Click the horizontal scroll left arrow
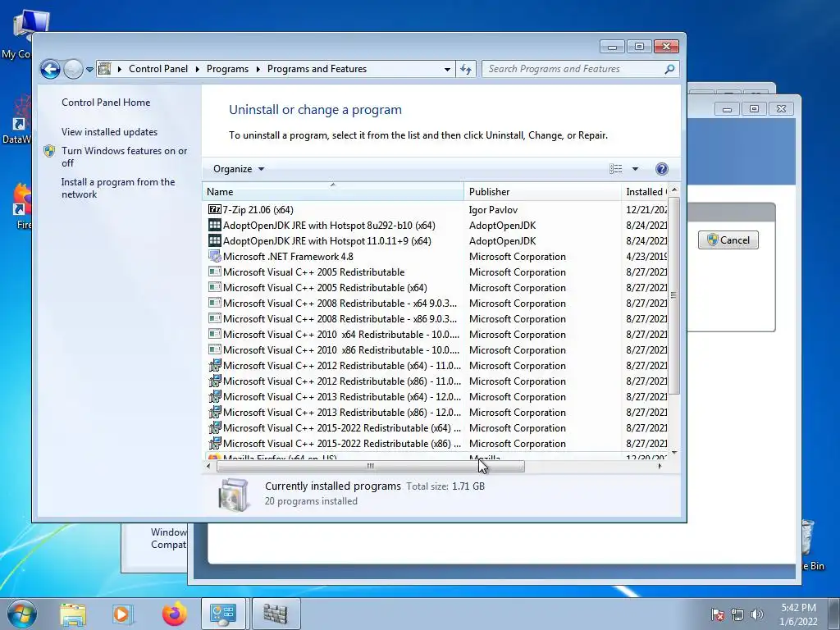This screenshot has height=630, width=840. coord(208,466)
